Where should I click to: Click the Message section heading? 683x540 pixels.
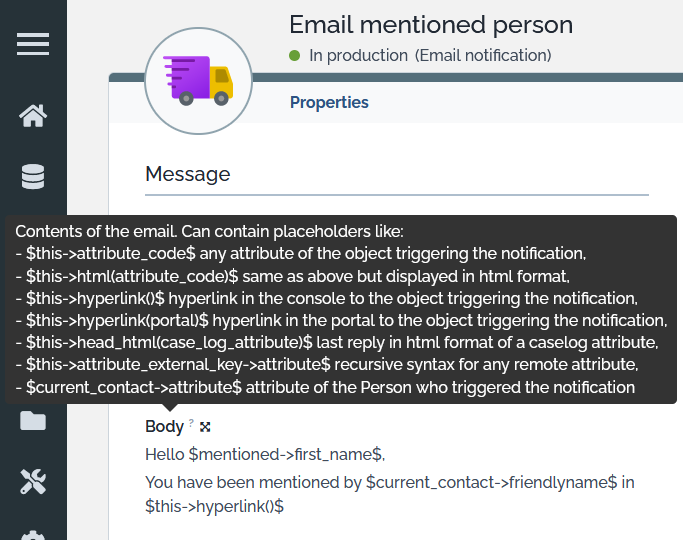188,174
